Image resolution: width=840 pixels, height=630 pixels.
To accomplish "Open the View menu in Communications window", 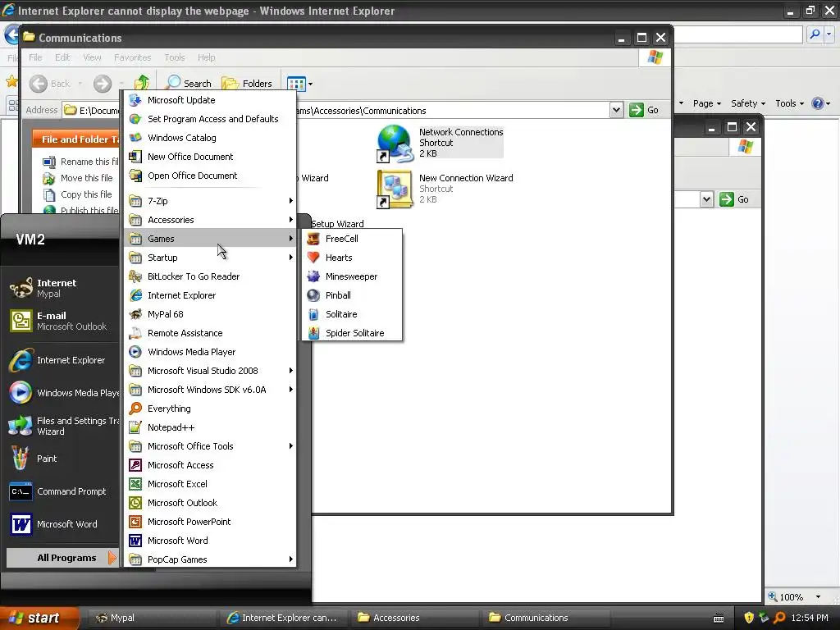I will [x=92, y=57].
